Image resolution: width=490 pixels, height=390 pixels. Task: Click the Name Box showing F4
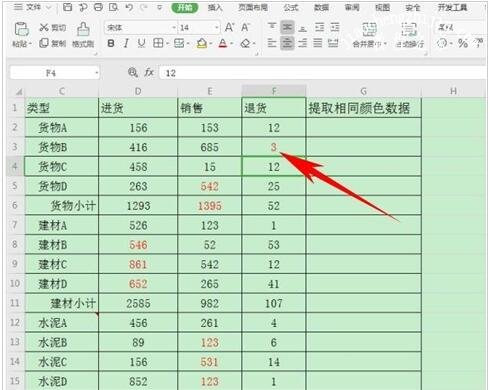pos(51,73)
